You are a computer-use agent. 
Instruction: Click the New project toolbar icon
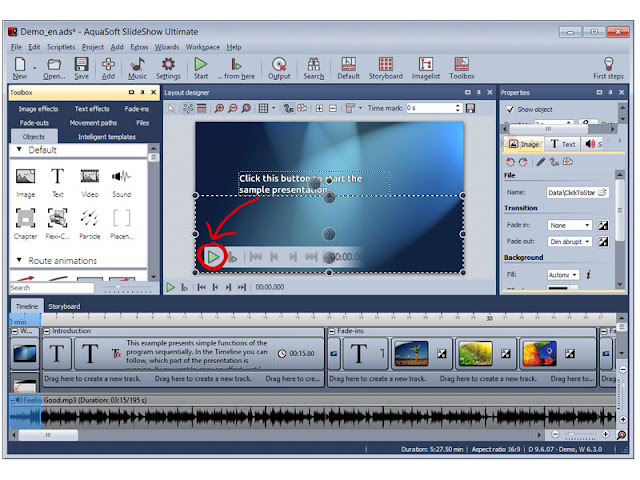(20, 68)
